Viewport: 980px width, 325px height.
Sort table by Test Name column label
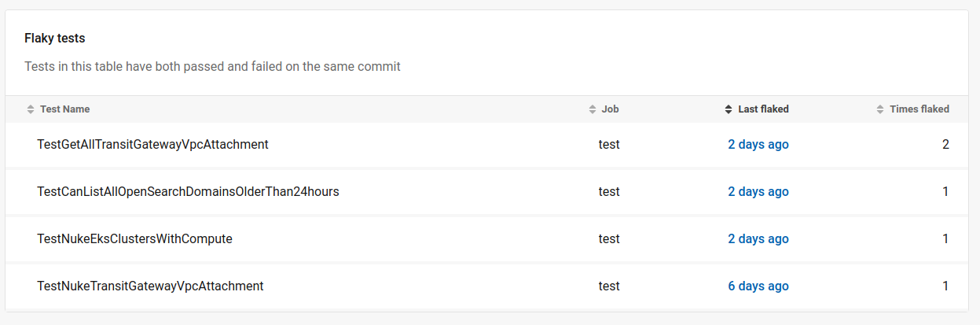[x=64, y=109]
